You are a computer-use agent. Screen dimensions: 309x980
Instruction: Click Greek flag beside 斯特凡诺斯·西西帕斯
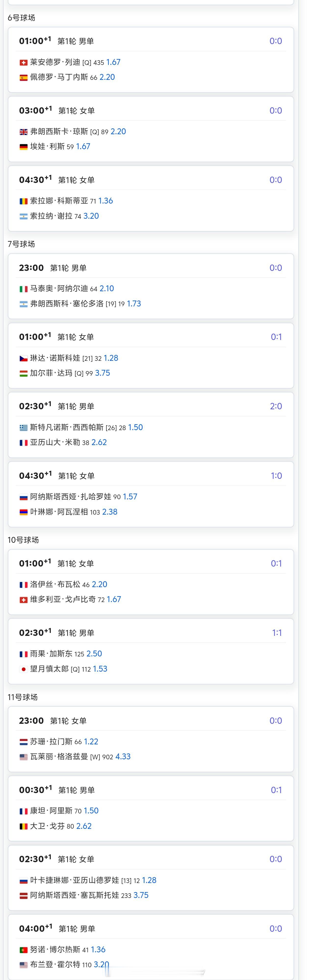[24, 428]
